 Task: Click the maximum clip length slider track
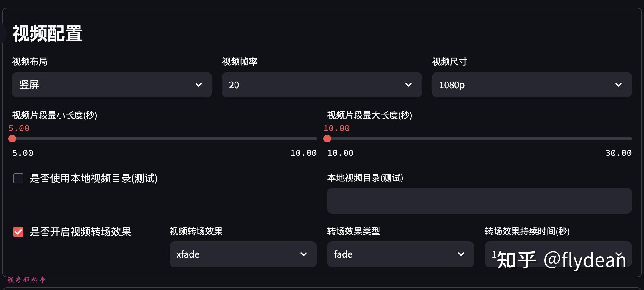click(x=475, y=139)
